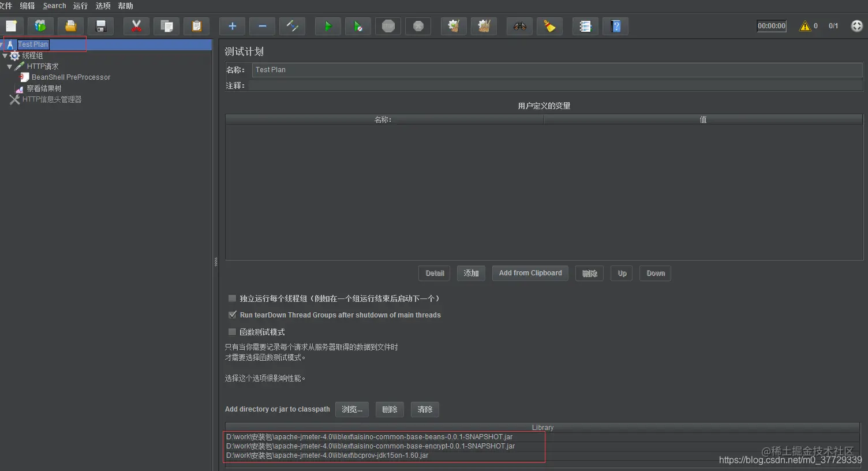Screen dimensions: 868x471
Task: Click the 名称 column header in variables table
Action: (x=384, y=119)
